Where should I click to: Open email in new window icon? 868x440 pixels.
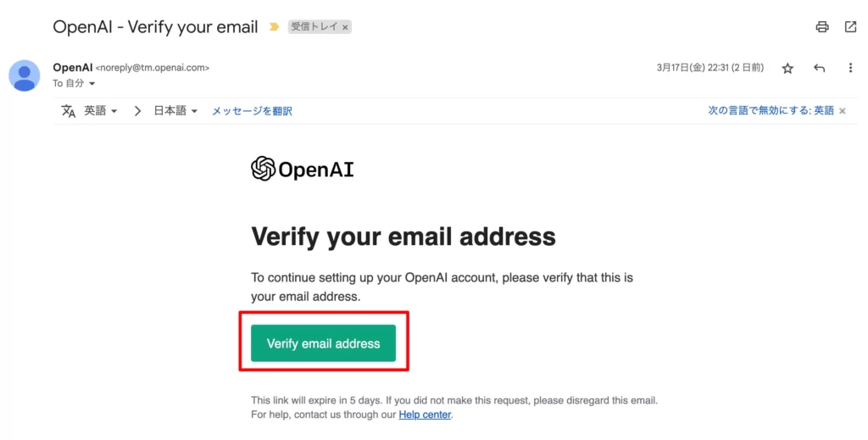pyautogui.click(x=850, y=26)
